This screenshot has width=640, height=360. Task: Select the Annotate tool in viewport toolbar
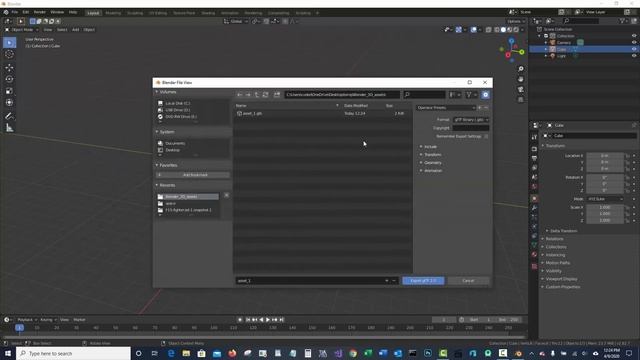[9, 116]
